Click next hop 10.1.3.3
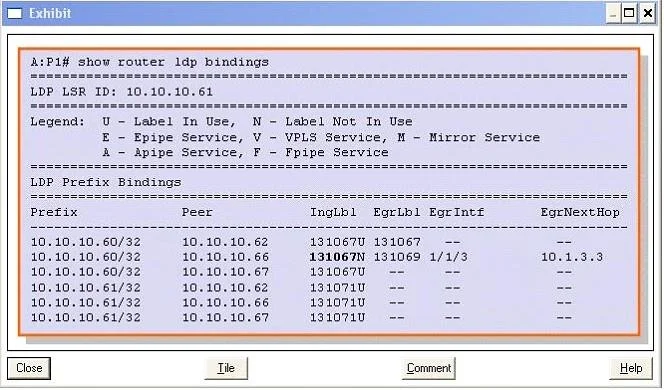Image resolution: width=664 pixels, height=390 pixels. coord(572,257)
